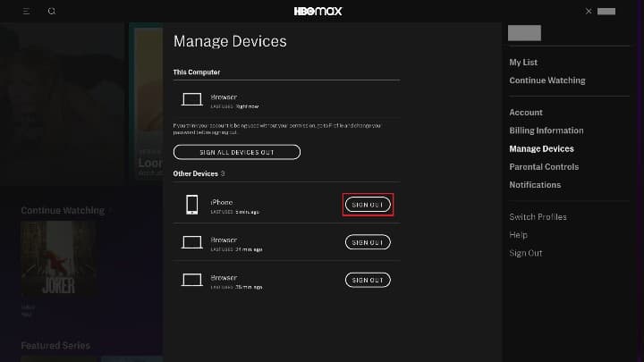Choose Switch Profiles
Image resolution: width=644 pixels, height=362 pixels.
(538, 216)
